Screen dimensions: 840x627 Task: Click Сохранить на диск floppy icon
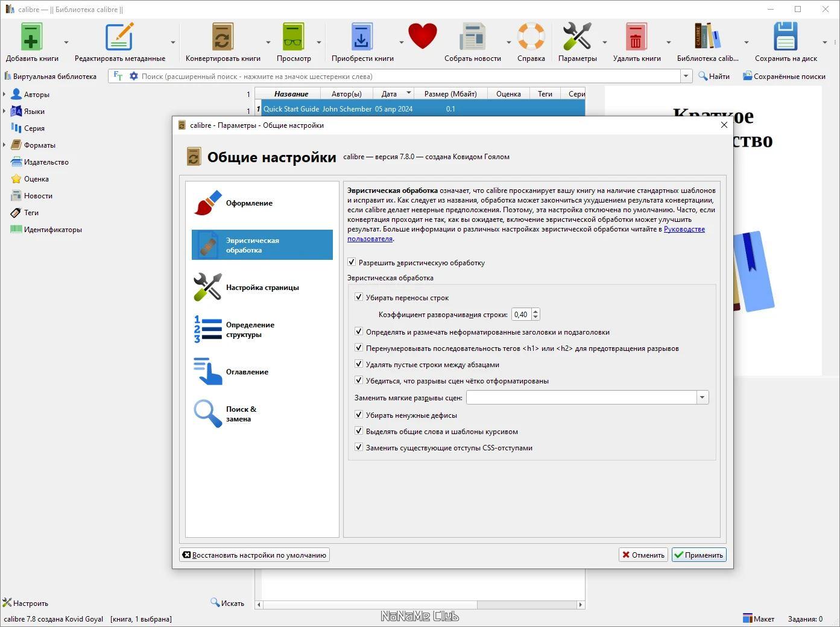pyautogui.click(x=785, y=37)
